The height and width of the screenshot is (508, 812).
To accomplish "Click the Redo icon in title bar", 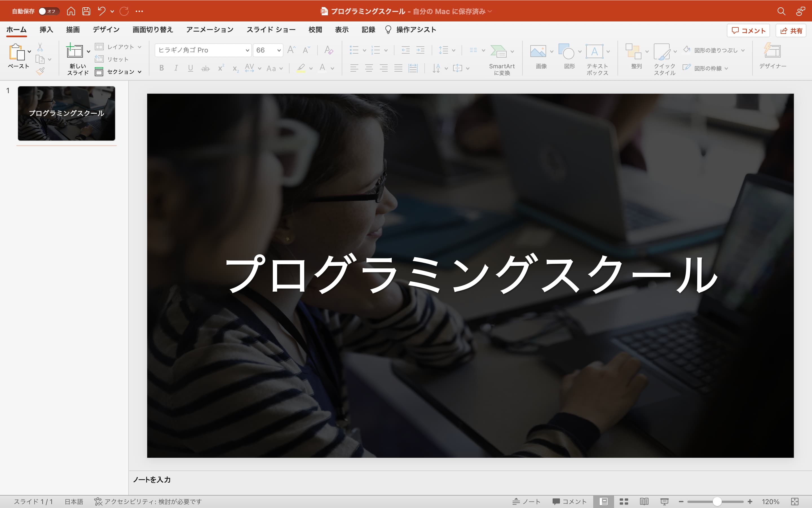I will click(x=124, y=11).
